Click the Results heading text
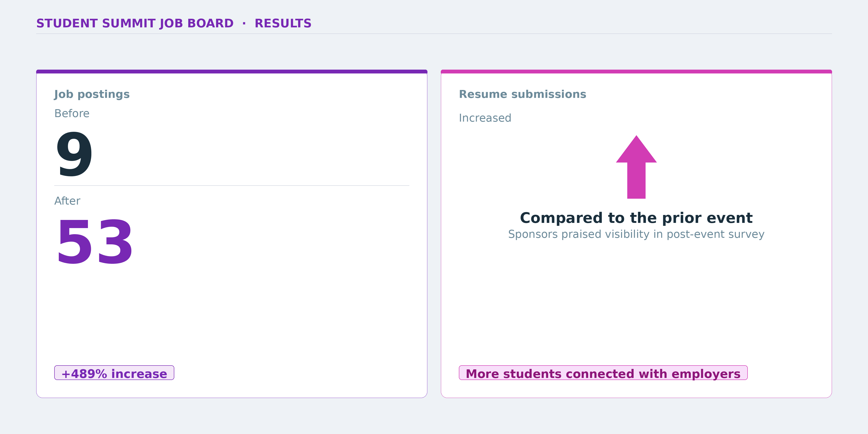This screenshot has width=868, height=434. click(x=283, y=23)
